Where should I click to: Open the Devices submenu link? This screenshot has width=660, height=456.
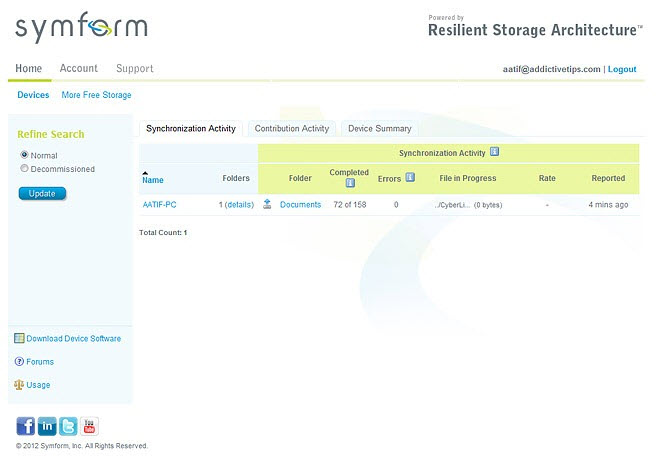pyautogui.click(x=33, y=95)
